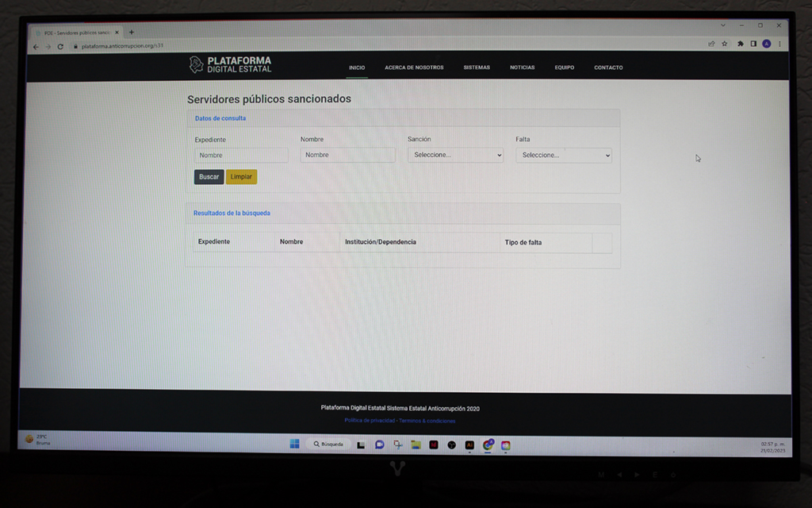
Task: Open a new browser tab
Action: pyautogui.click(x=132, y=33)
